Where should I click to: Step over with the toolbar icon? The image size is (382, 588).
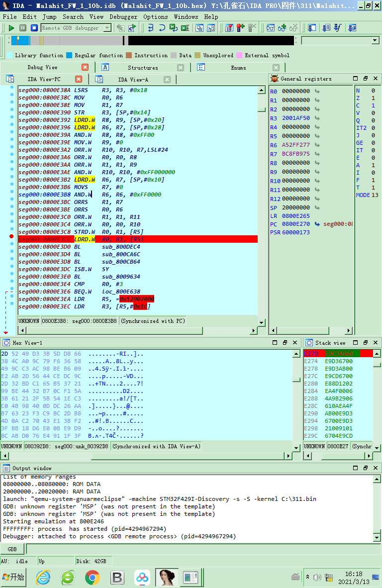pyautogui.click(x=162, y=28)
